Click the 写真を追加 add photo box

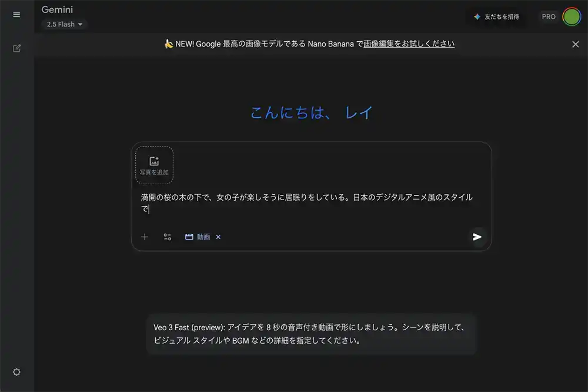click(x=154, y=165)
